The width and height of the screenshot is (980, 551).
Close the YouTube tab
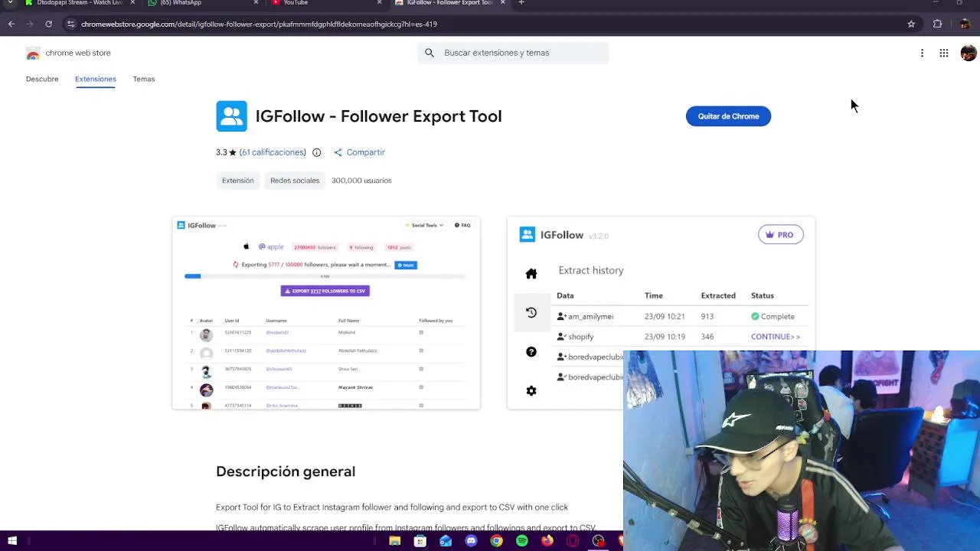coord(379,3)
